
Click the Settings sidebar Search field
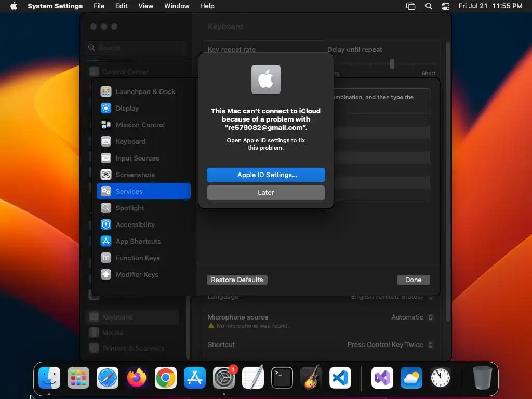coord(137,48)
